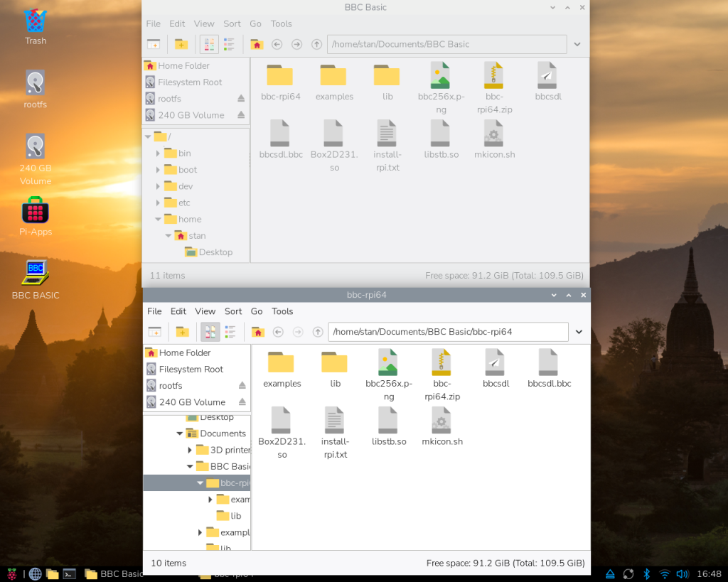Image resolution: width=728 pixels, height=582 pixels.
Task: Launch the terminal from the taskbar
Action: coord(69,573)
